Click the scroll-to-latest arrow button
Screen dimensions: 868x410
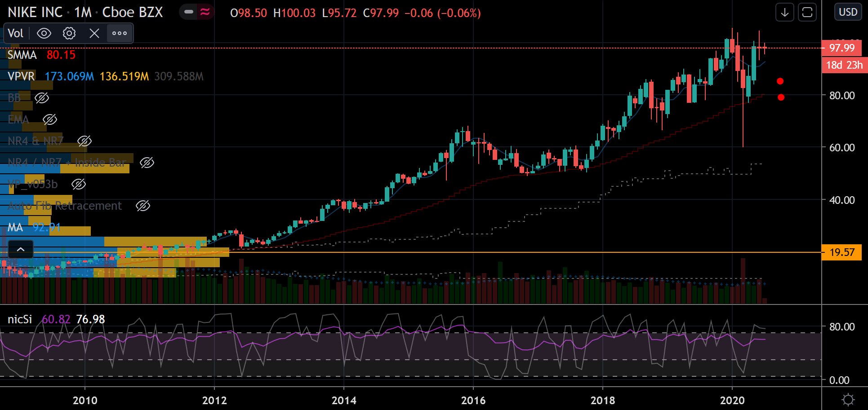tap(785, 13)
